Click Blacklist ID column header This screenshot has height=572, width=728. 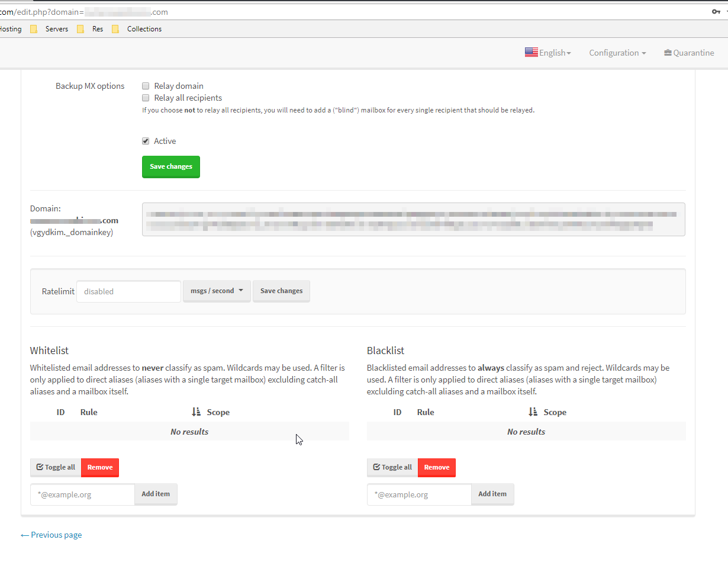click(397, 412)
